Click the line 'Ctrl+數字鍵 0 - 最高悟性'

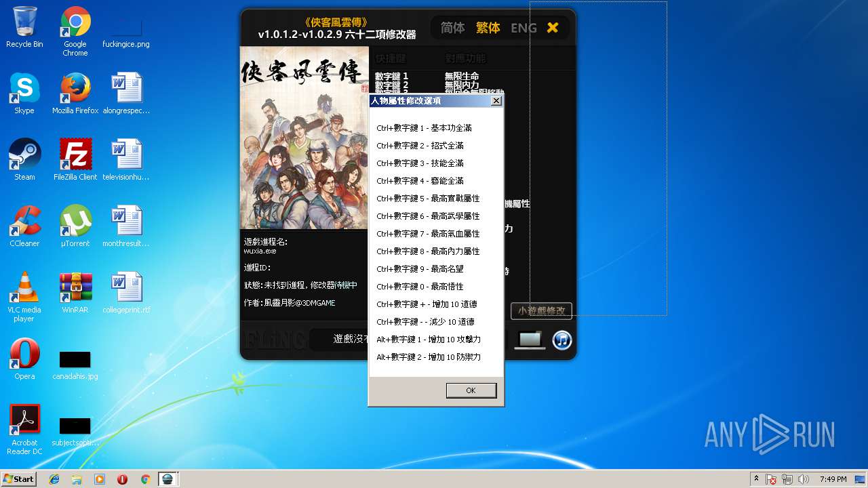[420, 287]
